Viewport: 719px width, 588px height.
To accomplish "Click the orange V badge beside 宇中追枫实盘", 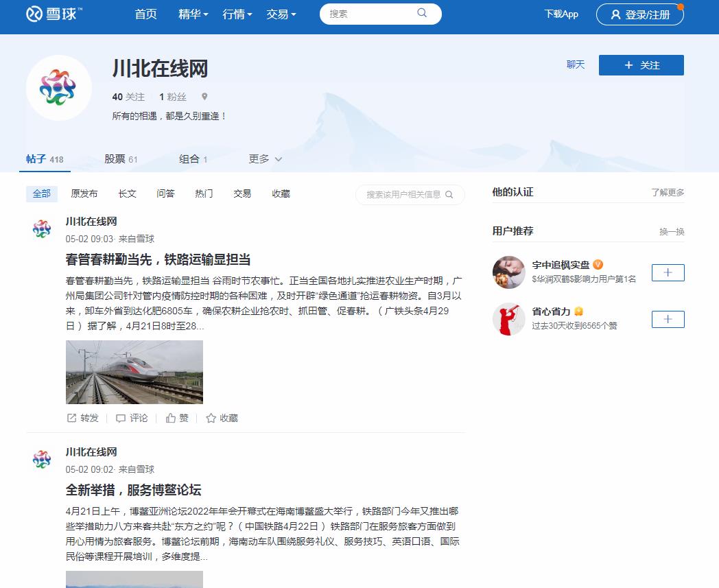I will pos(598,265).
